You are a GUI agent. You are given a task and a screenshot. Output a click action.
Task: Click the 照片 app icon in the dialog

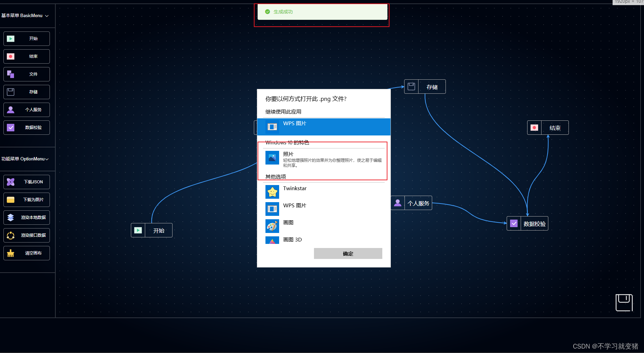click(x=272, y=158)
